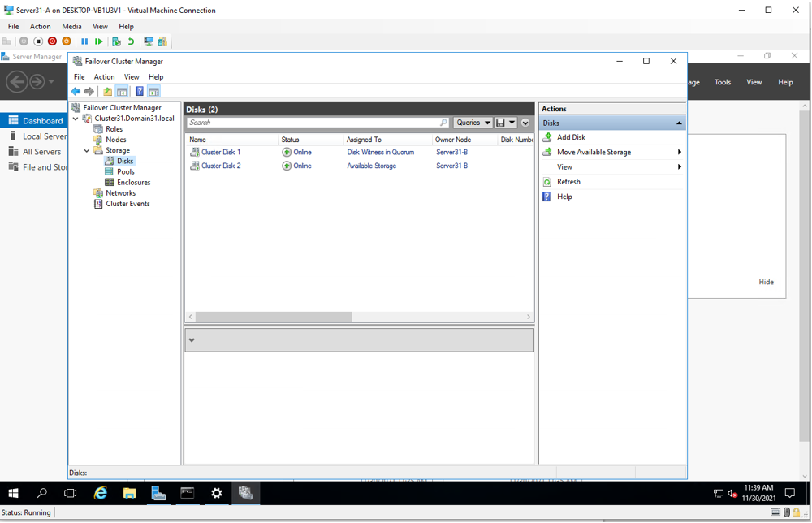Expand the details pane chevron below disk list
Screen dimensions: 812x523
point(192,340)
